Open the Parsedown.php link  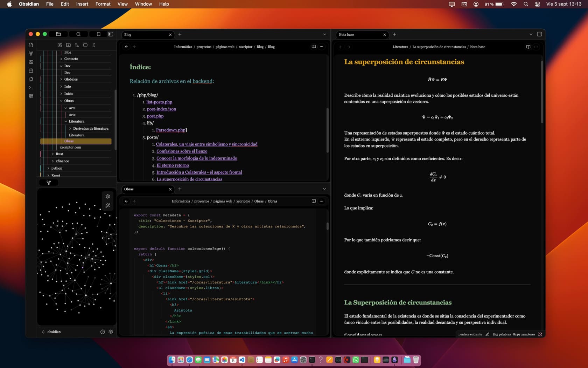[x=171, y=130]
